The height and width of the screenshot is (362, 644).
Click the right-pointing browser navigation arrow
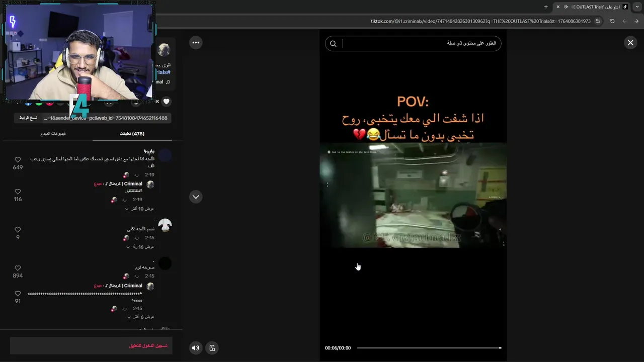[636, 21]
